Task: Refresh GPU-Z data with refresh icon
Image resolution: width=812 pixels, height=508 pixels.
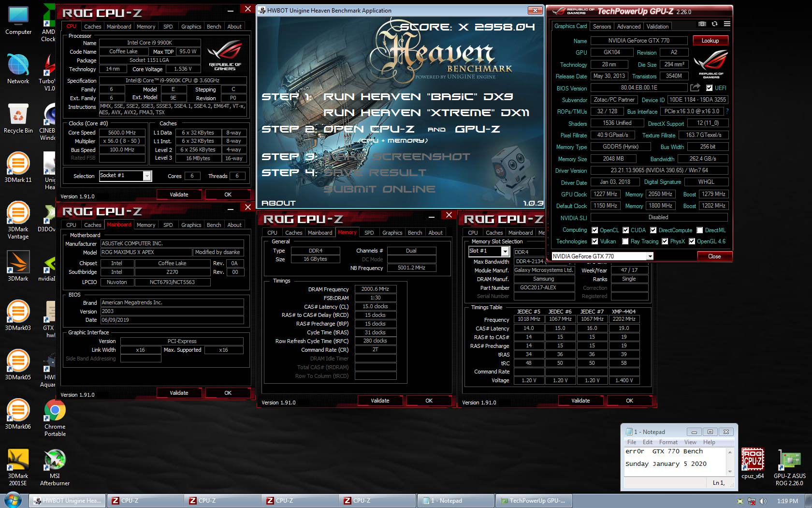Action: (714, 24)
